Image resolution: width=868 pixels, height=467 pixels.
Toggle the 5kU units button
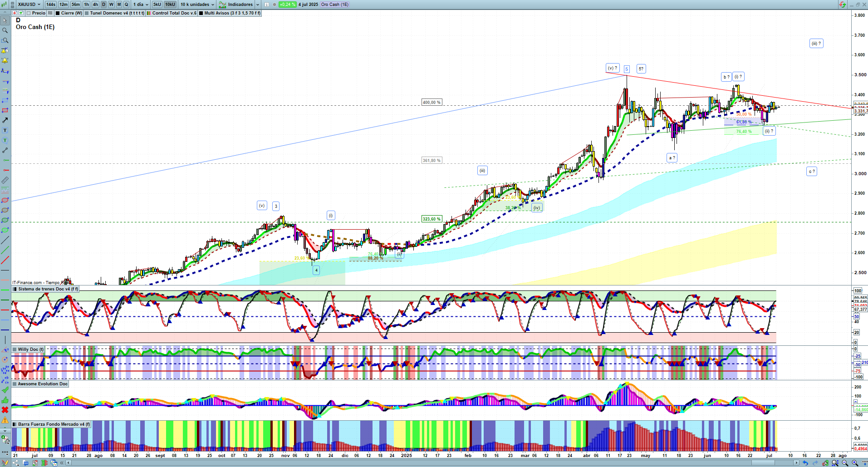tap(157, 5)
